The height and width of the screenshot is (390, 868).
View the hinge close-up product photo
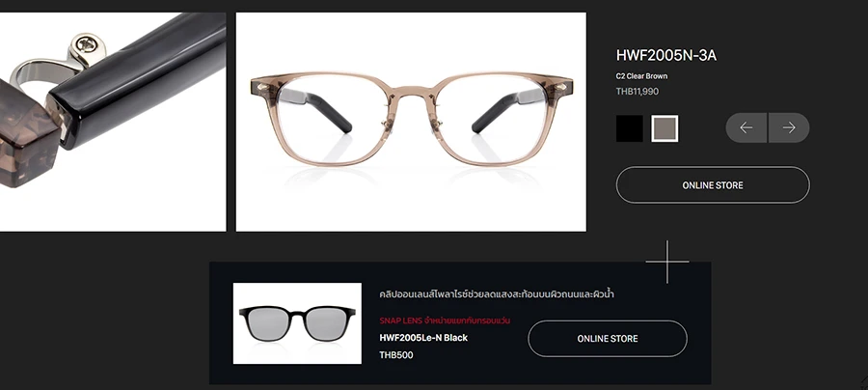(x=113, y=122)
